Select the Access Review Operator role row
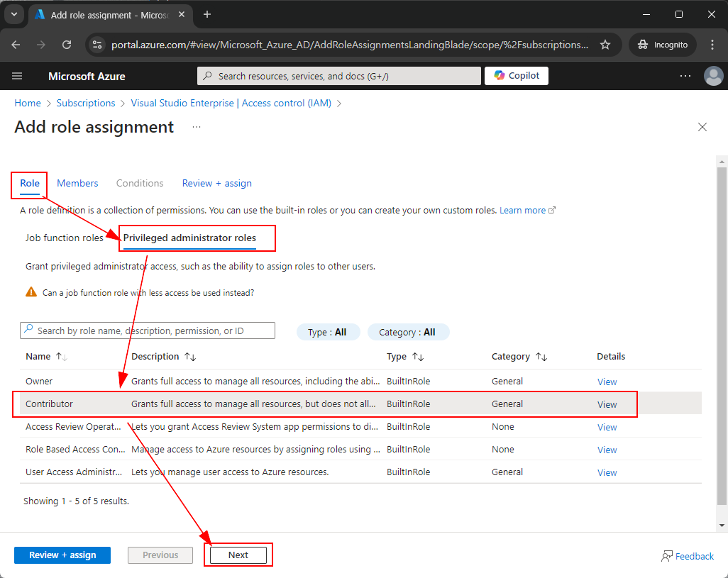Screen dimensions: 728x578 (360, 426)
